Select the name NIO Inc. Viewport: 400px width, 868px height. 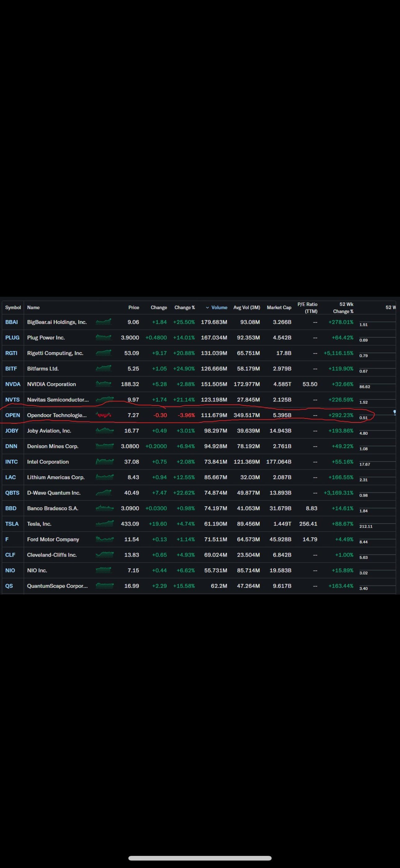(x=37, y=570)
